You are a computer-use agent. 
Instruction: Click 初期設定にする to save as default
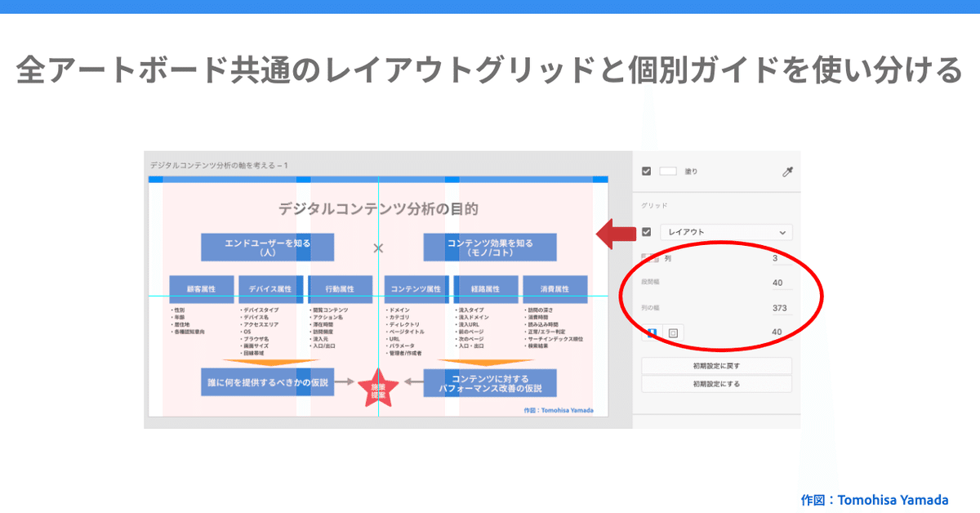716,383
